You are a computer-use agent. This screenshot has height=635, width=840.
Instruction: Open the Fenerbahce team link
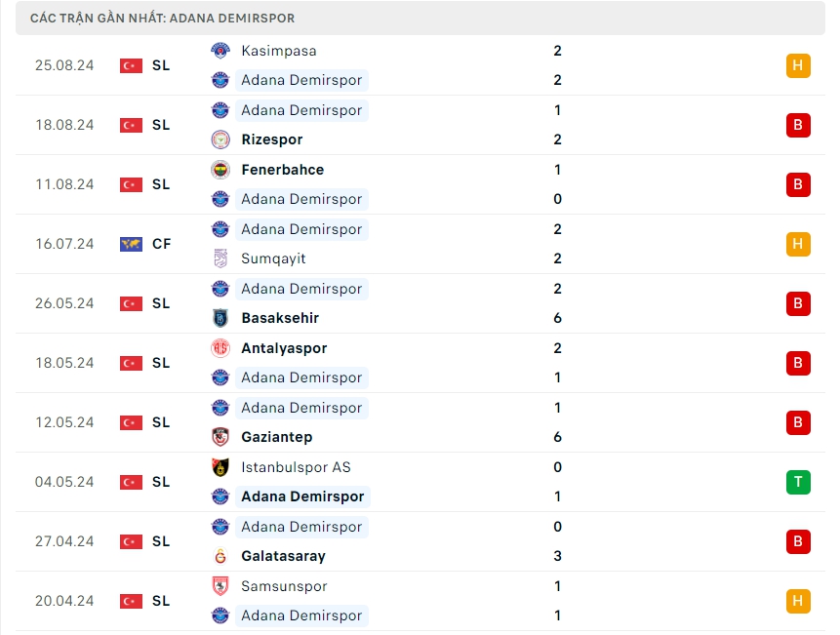point(282,170)
